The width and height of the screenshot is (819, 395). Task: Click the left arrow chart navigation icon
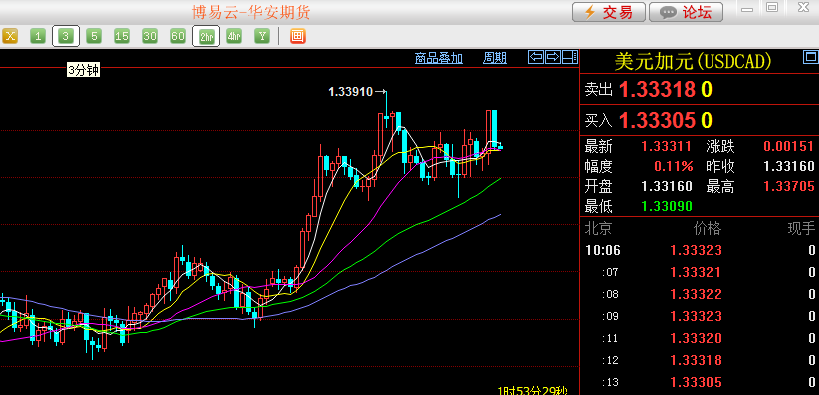[535, 57]
